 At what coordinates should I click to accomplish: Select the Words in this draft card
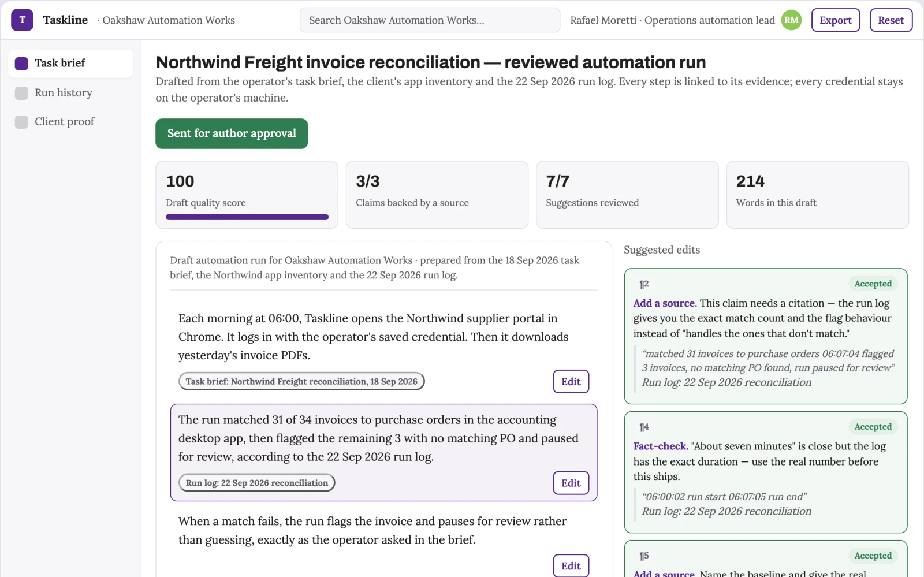point(818,195)
